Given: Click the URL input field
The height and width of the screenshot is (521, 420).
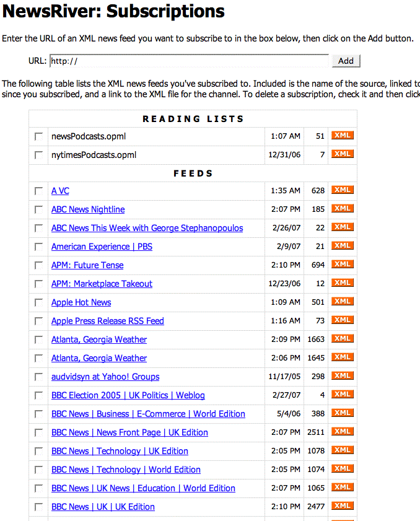Looking at the screenshot, I should [x=189, y=61].
